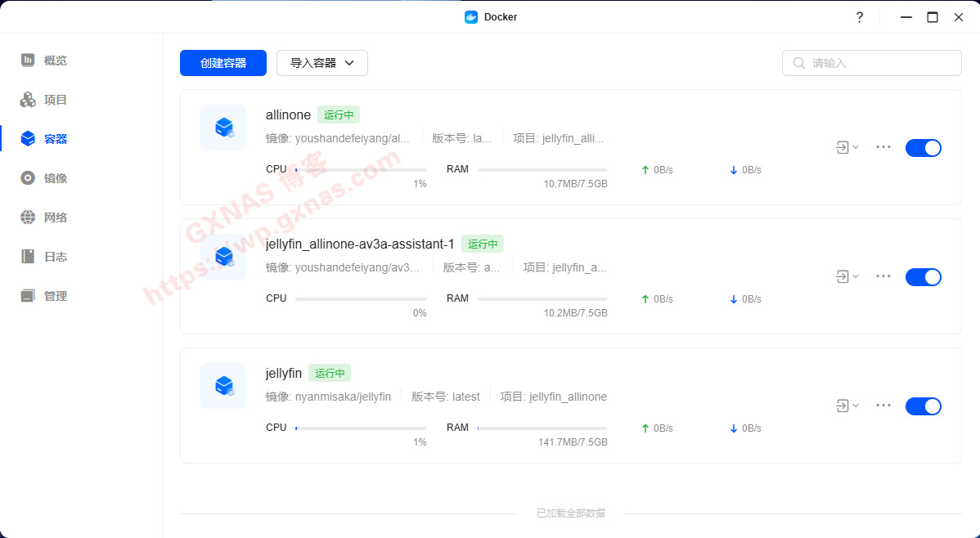
Task: Open the jellyfin container name link
Action: [x=284, y=373]
